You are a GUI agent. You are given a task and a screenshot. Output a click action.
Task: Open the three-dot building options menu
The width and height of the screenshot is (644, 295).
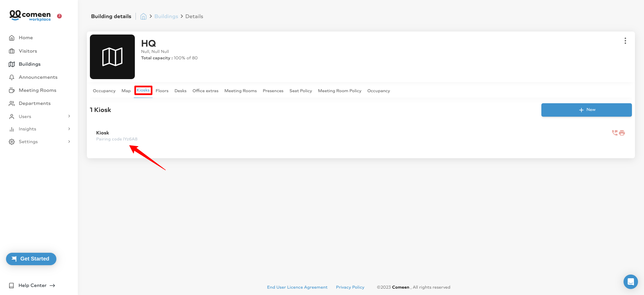click(625, 41)
